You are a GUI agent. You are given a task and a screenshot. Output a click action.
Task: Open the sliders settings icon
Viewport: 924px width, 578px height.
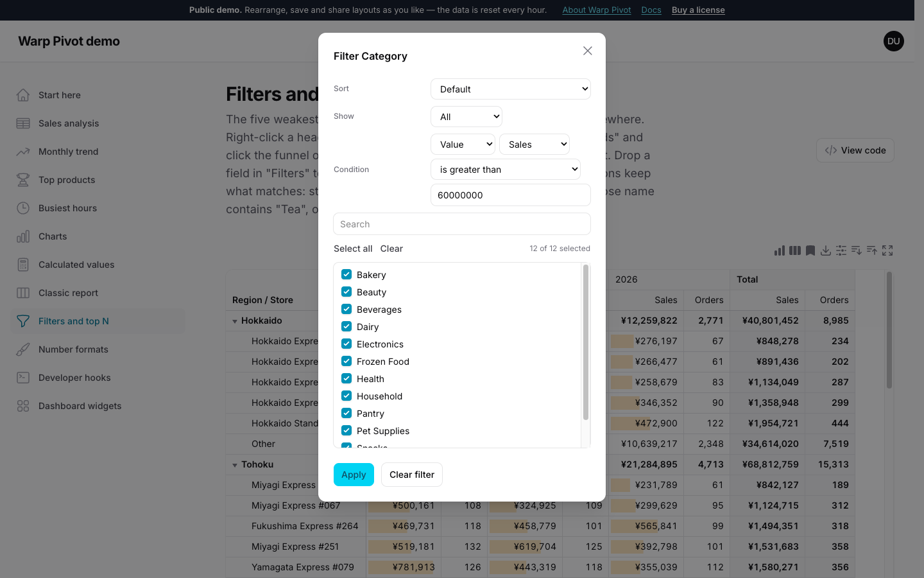click(841, 250)
